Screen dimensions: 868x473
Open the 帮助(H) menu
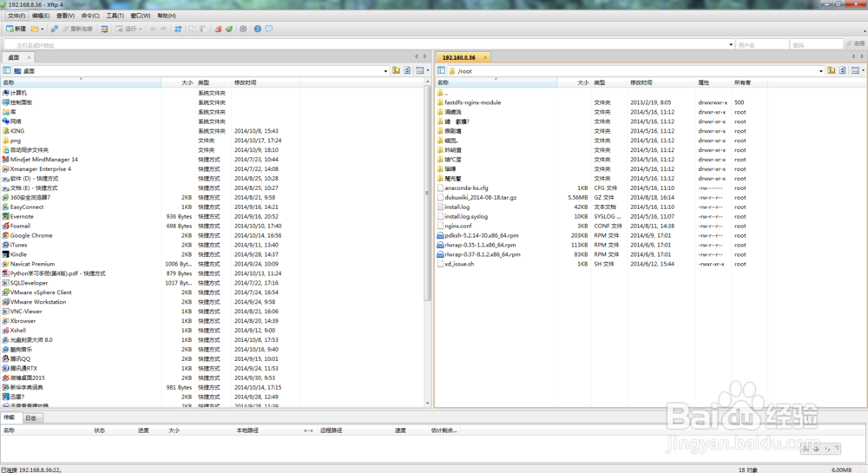click(x=167, y=16)
